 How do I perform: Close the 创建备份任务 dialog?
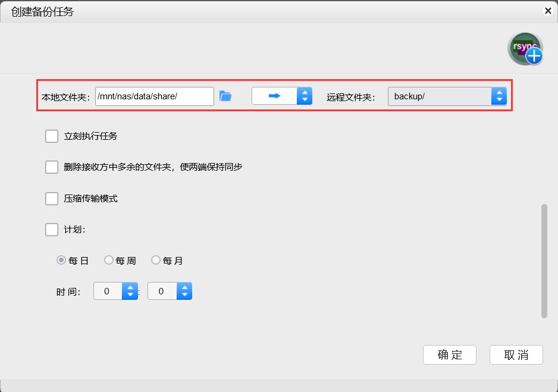coord(548,10)
